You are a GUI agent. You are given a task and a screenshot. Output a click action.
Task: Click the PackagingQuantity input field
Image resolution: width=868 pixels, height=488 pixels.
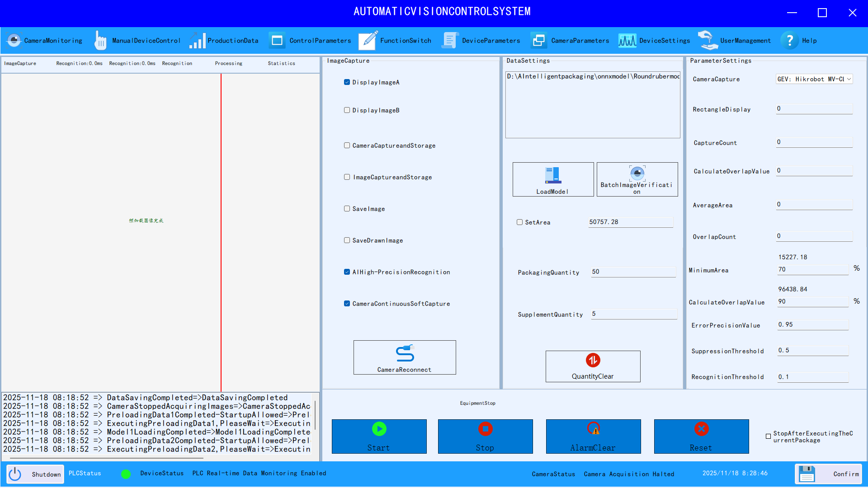(633, 272)
